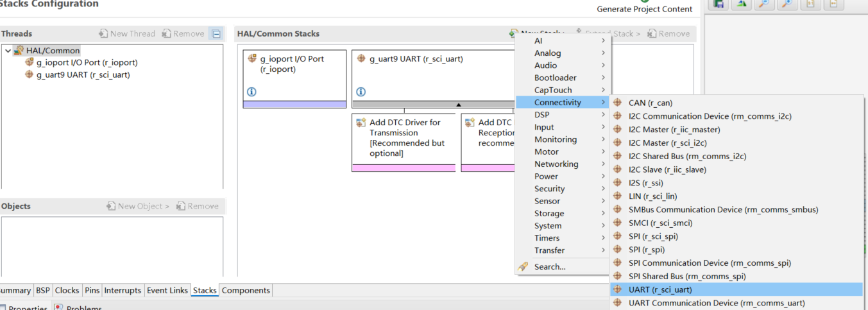Switch to the Pins tab

[92, 291]
